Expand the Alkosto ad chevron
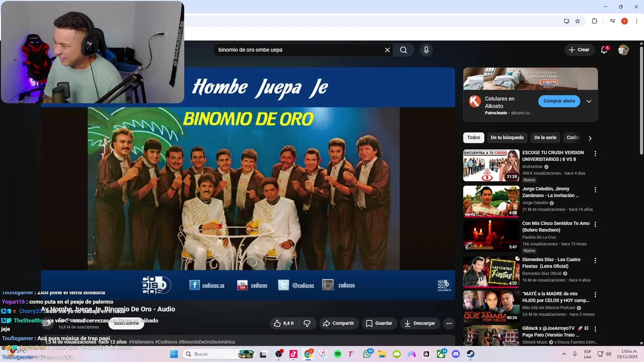This screenshot has width=644, height=362. [589, 101]
